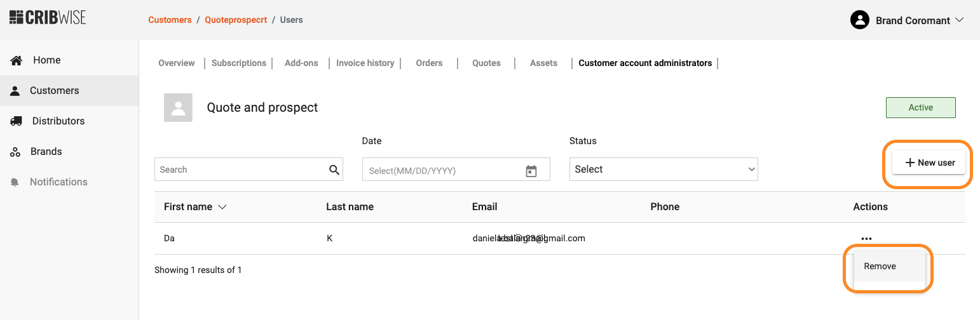Click the Quoteprospecrt breadcrumb link
The image size is (980, 320).
pos(236,20)
